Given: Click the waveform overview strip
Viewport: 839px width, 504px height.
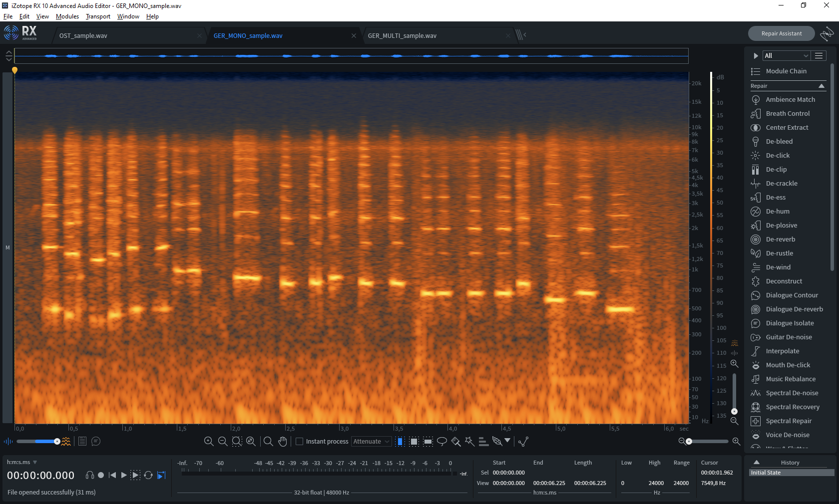Looking at the screenshot, I should (351, 56).
